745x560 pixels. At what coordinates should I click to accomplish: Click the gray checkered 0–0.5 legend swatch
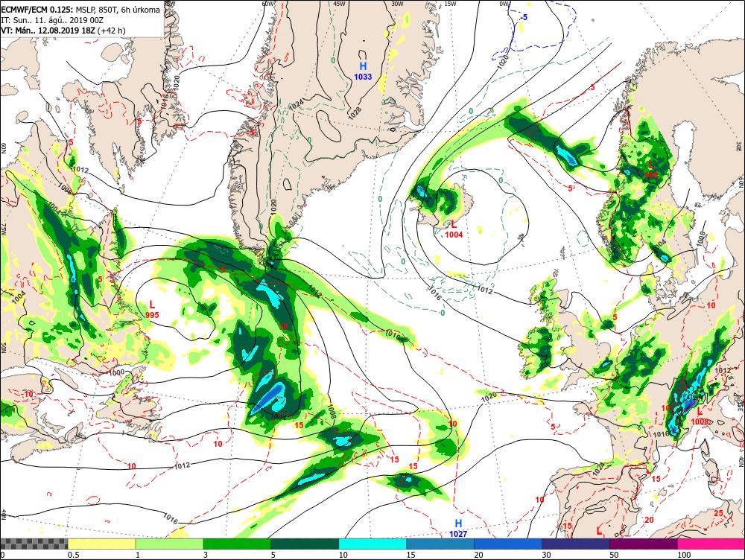(34, 544)
